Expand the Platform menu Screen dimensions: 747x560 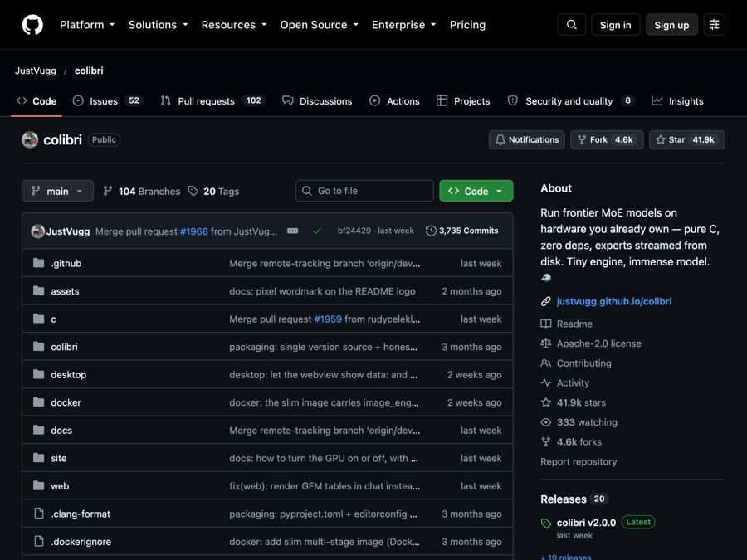click(x=87, y=25)
